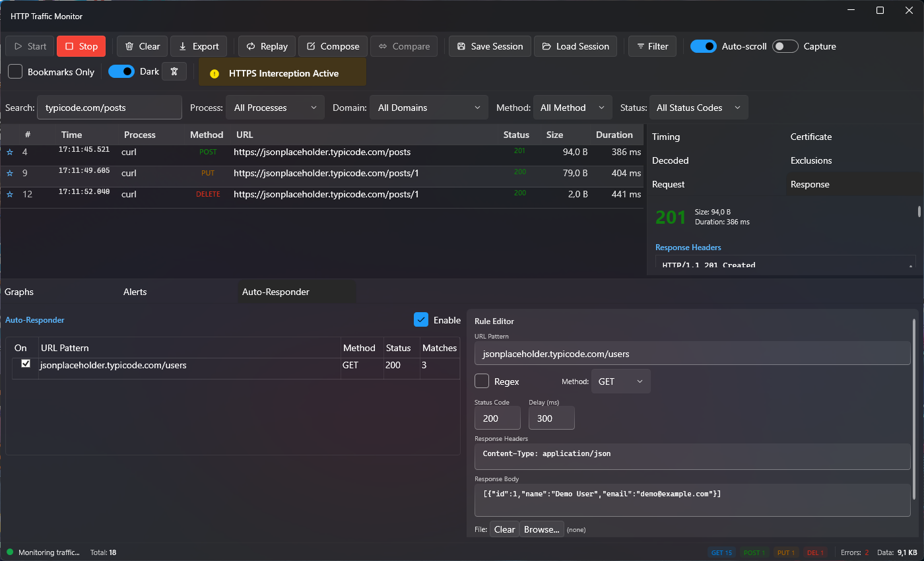Open the All Processes dropdown

click(275, 108)
